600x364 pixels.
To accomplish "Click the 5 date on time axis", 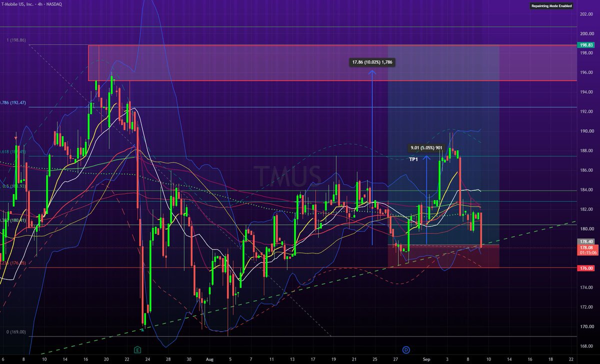I will [230, 359].
